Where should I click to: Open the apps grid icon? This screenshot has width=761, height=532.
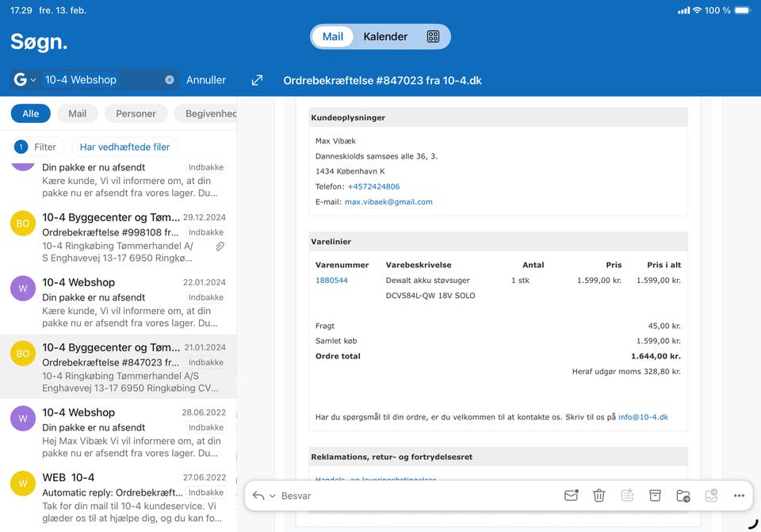click(x=433, y=36)
